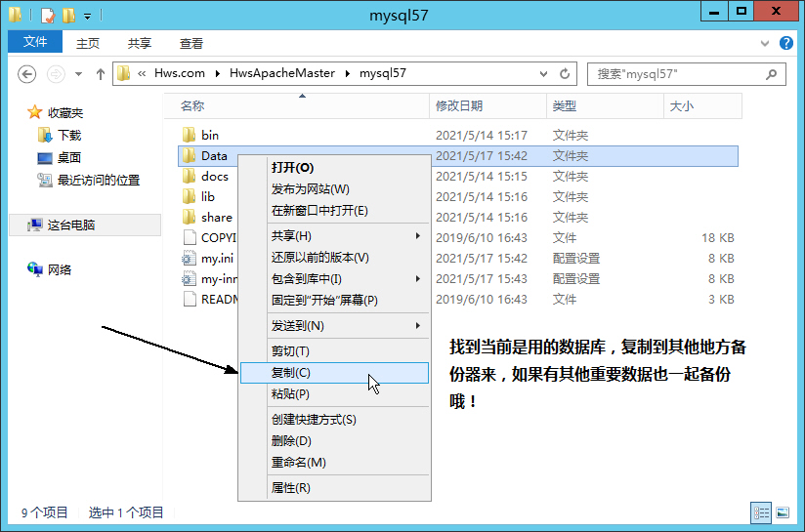
Task: Click the help question mark icon
Action: 785,43
